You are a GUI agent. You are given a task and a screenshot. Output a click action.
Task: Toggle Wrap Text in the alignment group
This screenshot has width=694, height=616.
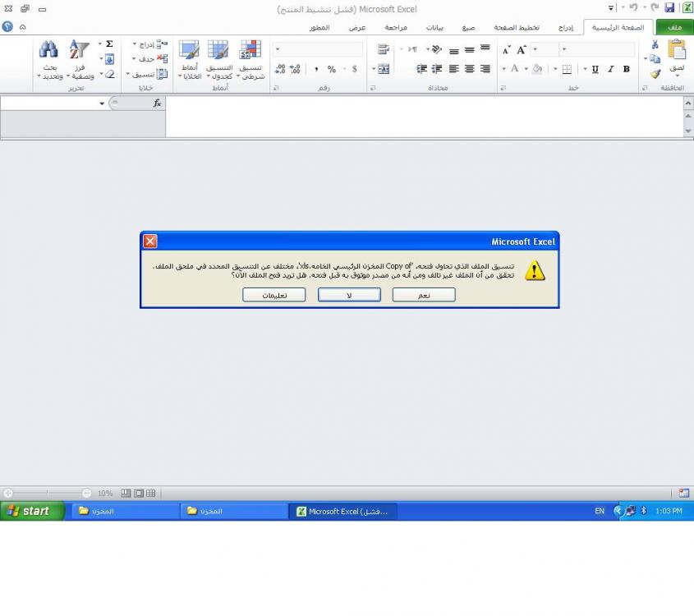[x=384, y=49]
